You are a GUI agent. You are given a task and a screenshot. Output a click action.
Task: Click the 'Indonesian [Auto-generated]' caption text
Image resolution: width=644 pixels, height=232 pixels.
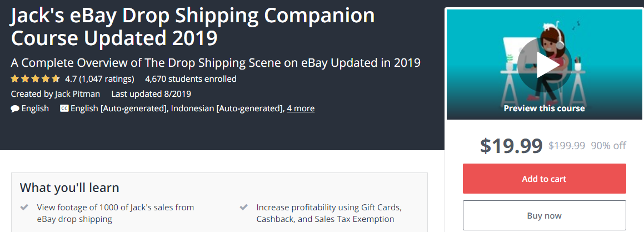[227, 108]
